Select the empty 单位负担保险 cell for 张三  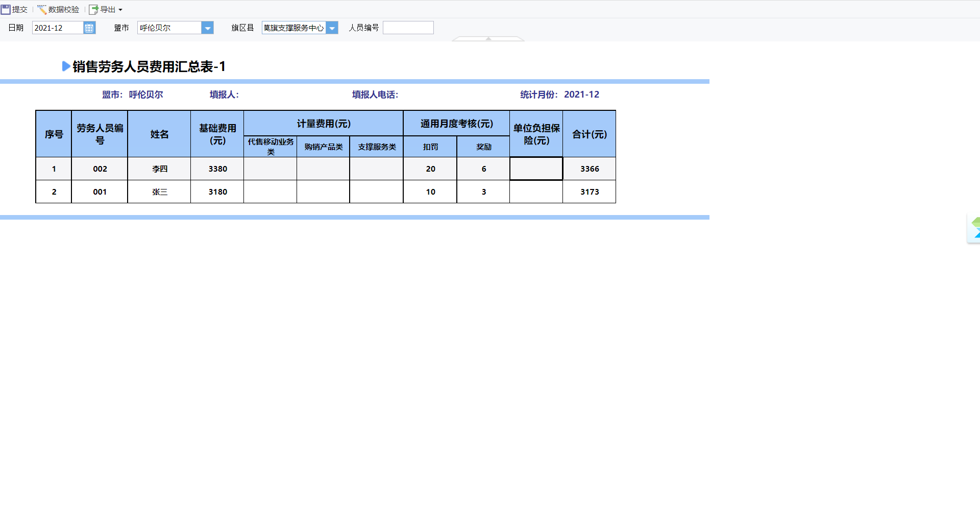tap(536, 192)
